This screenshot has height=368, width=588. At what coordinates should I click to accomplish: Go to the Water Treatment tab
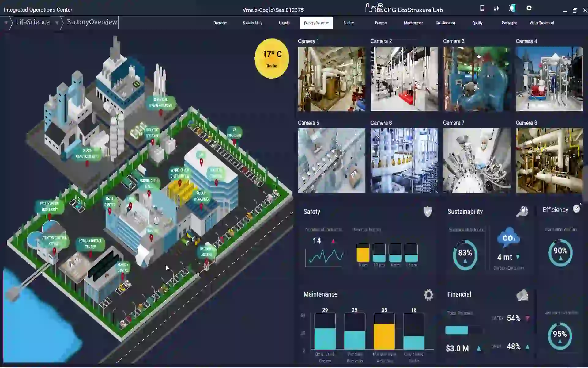(542, 23)
